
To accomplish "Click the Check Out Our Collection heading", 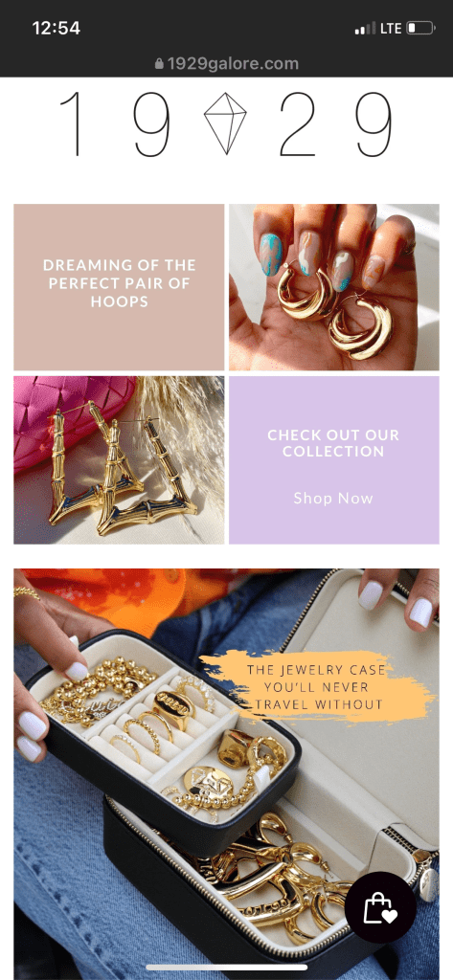I will coord(333,443).
